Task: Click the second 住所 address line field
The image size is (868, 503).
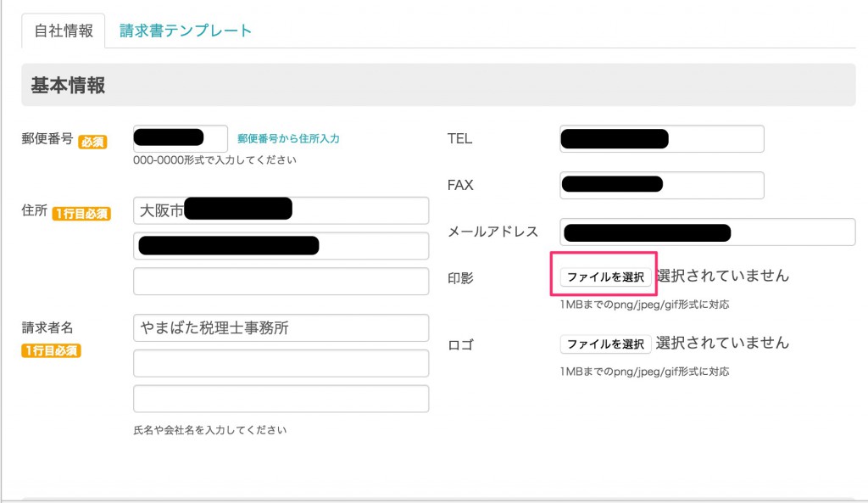Action: [281, 246]
